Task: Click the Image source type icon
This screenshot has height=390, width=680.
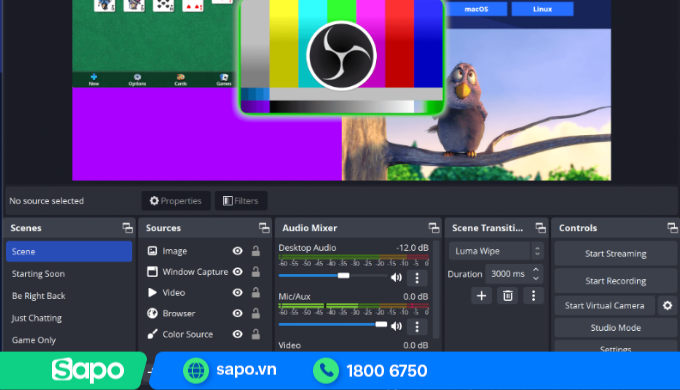Action: [x=152, y=251]
